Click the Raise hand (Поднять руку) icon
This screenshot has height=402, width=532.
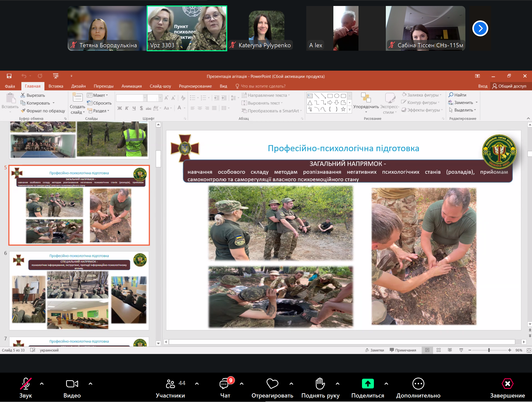[320, 384]
